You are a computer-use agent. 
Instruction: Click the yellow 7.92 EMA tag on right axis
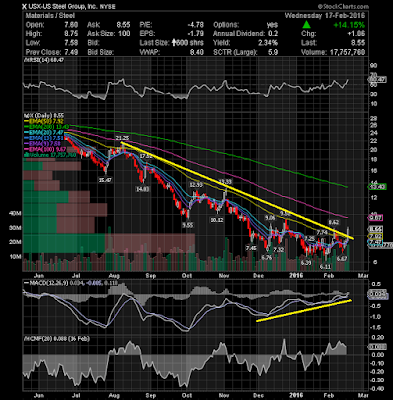click(x=375, y=236)
